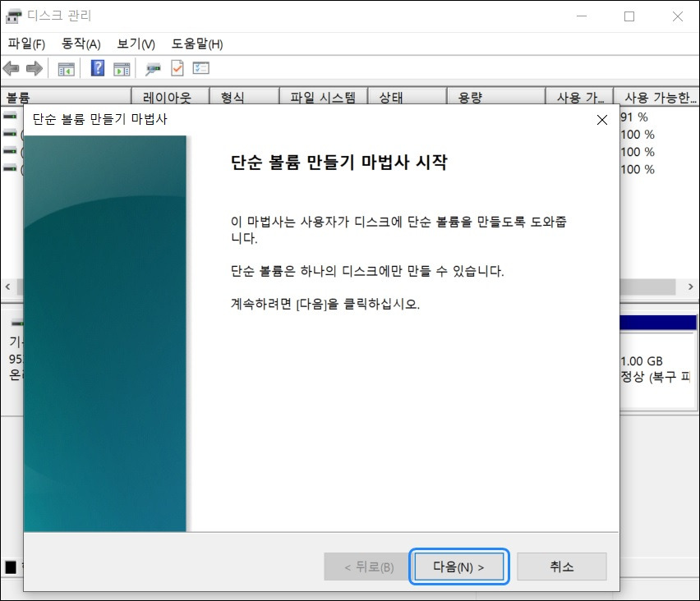Maximize the 디스크 관리 window
The image size is (700, 601).
click(x=629, y=16)
